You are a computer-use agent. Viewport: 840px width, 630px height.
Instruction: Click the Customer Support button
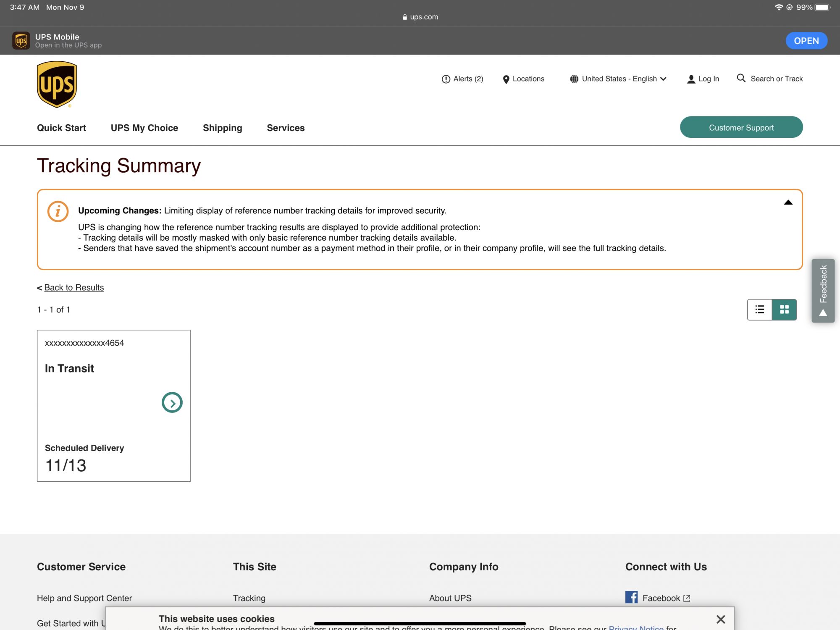[x=741, y=127]
